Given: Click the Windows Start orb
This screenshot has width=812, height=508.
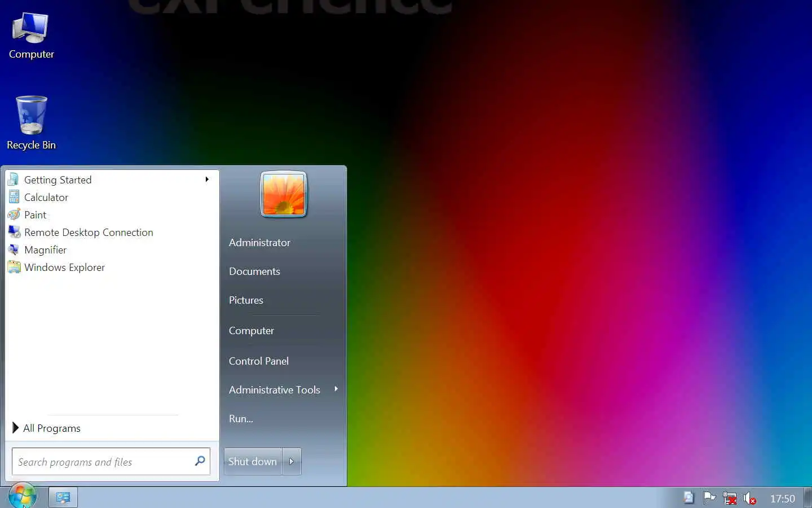Looking at the screenshot, I should tap(23, 496).
